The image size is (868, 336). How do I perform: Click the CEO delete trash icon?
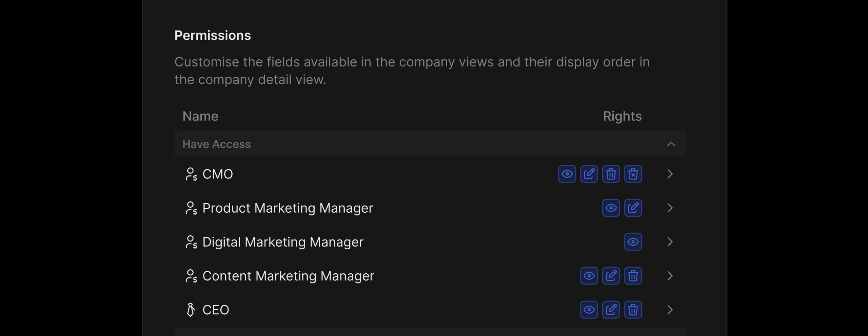point(633,310)
